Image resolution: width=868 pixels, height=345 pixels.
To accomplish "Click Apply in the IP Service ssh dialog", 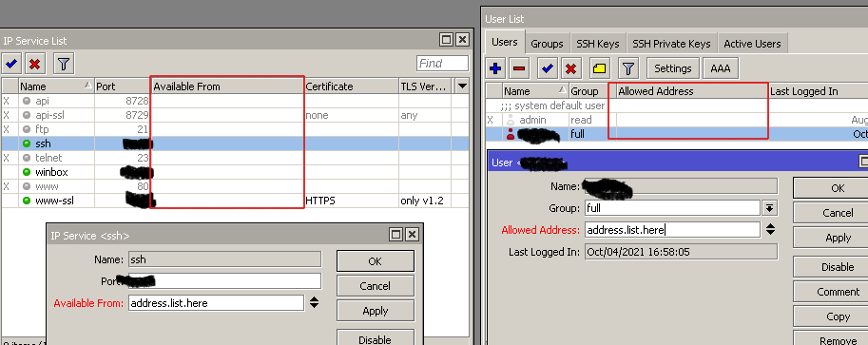I will [375, 311].
